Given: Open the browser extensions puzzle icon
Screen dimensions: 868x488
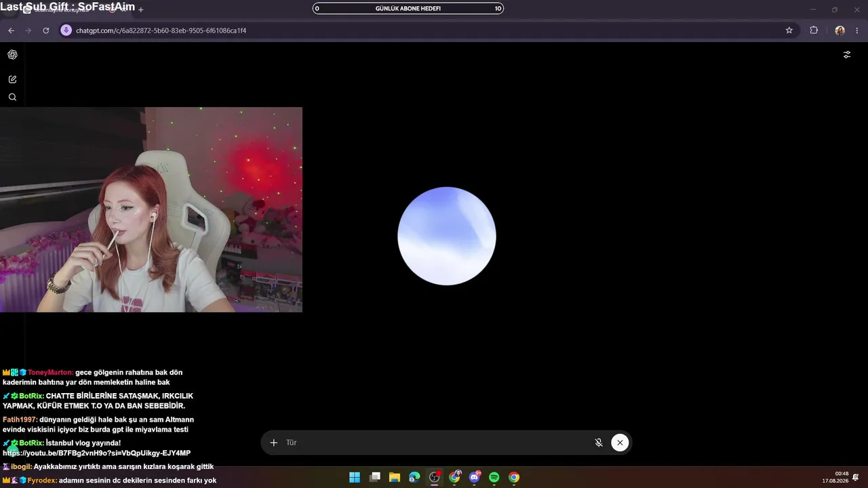Looking at the screenshot, I should point(814,30).
